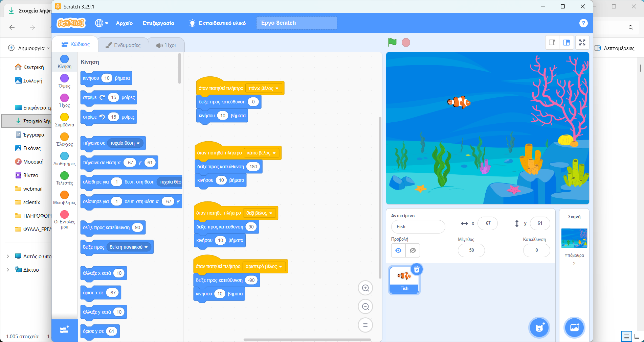Screen dimensions: 644x342
Task: Hide the sprite with crossed-eye toggle
Action: [413, 250]
